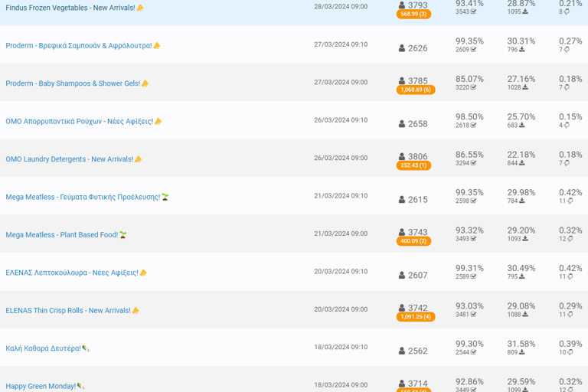Viewport: 588px width, 392px height.
Task: Click the delivered check icon beside 3481
Action: point(474,315)
